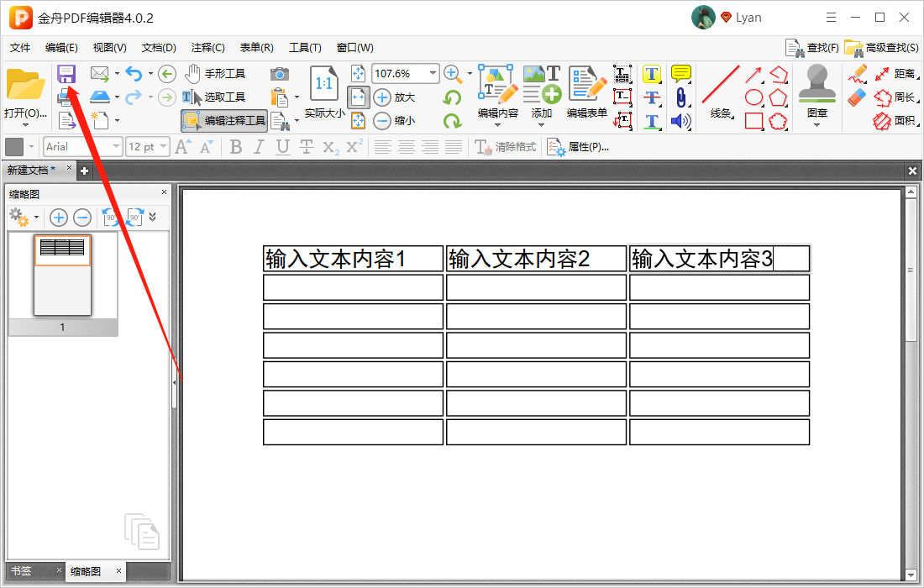Click the purple Save floppy disk icon
Viewport: 924px width, 588px height.
point(66,74)
